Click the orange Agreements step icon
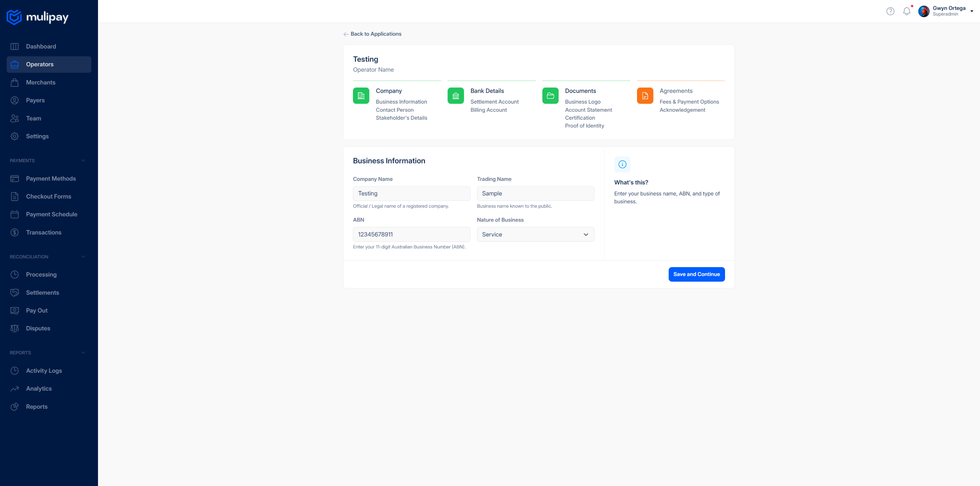Screen dimensions: 980x486 [645, 96]
